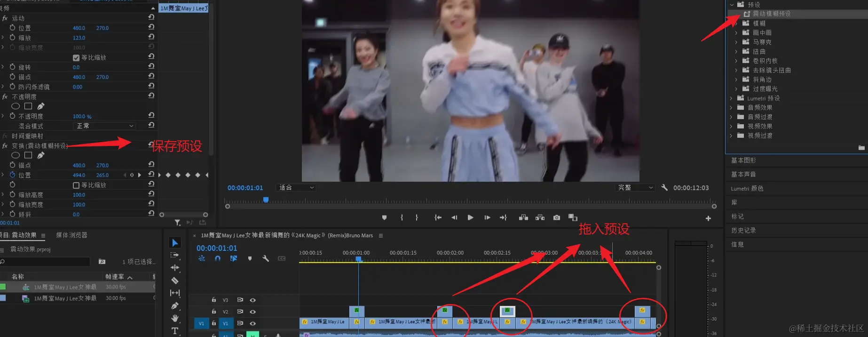Toggle the V2 track lock

[x=213, y=312]
